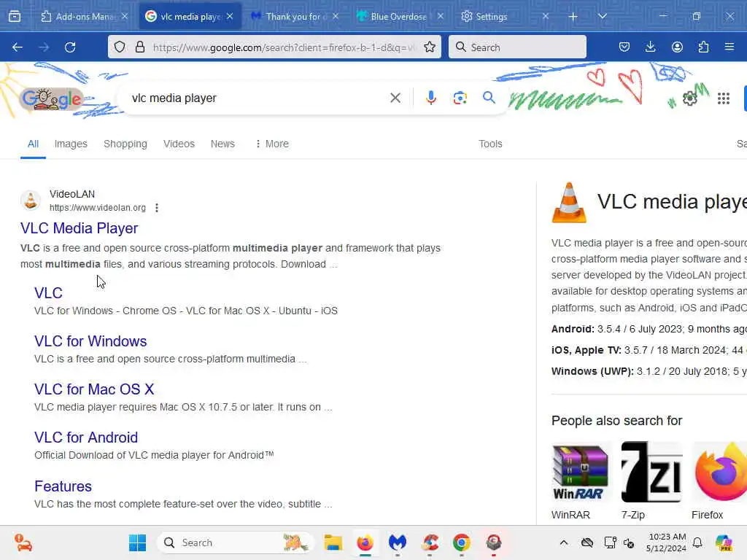Open 7-Zip related search thumbnail

(x=651, y=472)
